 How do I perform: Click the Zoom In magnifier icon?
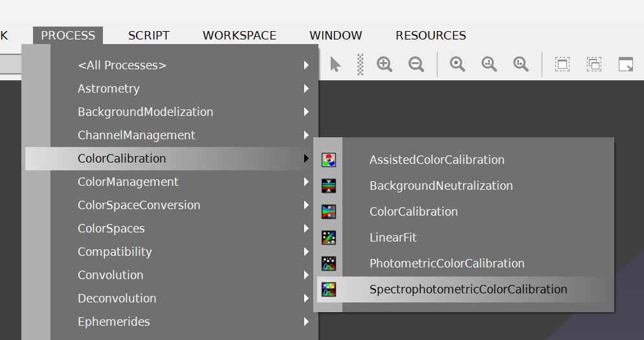384,64
